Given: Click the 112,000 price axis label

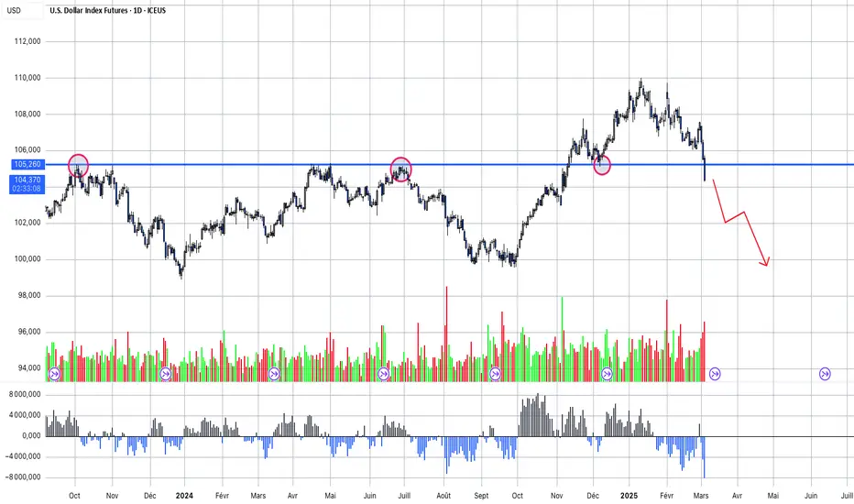Looking at the screenshot, I should point(27,41).
